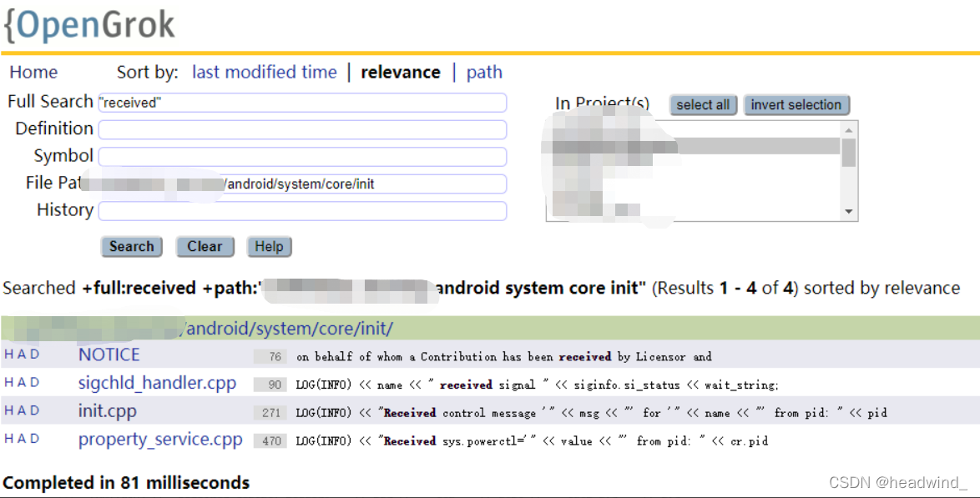Viewport: 980px width, 498px height.
Task: Open D (download) for init.cpp
Action: click(34, 410)
